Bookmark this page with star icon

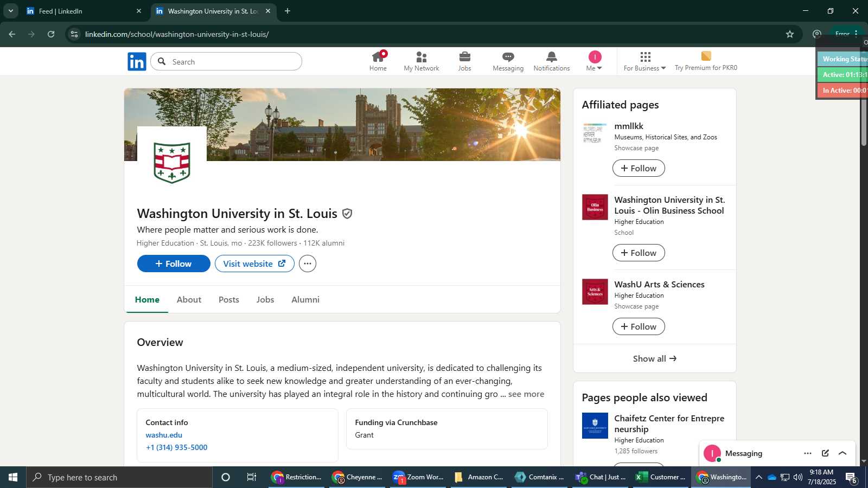point(790,34)
